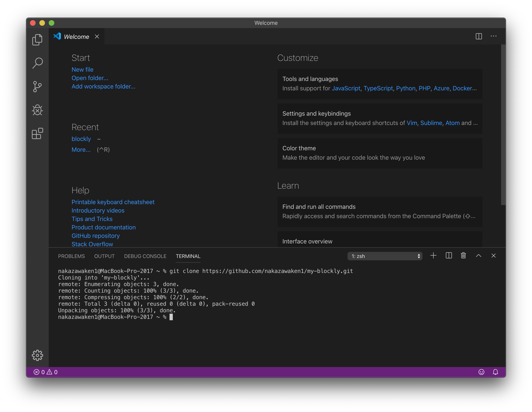The image size is (532, 412).
Task: Expand 'More...' under Recent
Action: tap(81, 150)
